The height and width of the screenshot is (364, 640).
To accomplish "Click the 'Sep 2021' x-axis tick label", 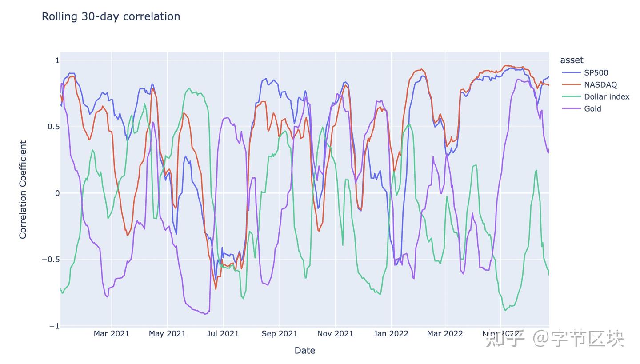I will (280, 334).
